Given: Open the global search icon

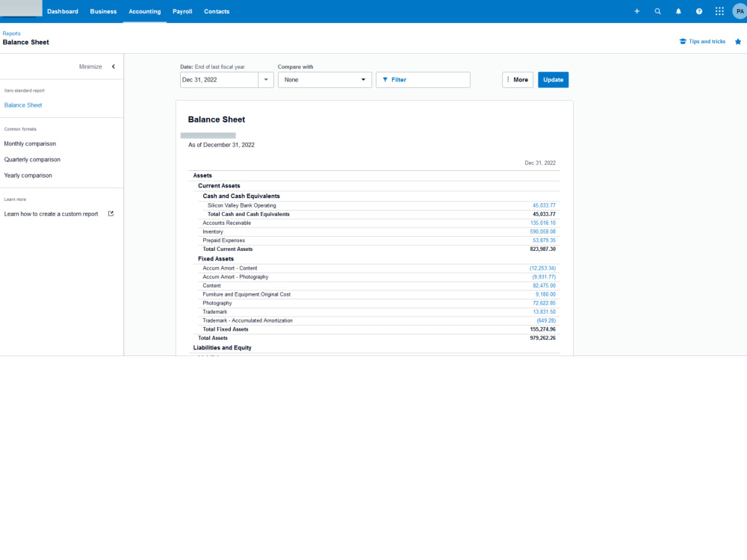Looking at the screenshot, I should 657,11.
